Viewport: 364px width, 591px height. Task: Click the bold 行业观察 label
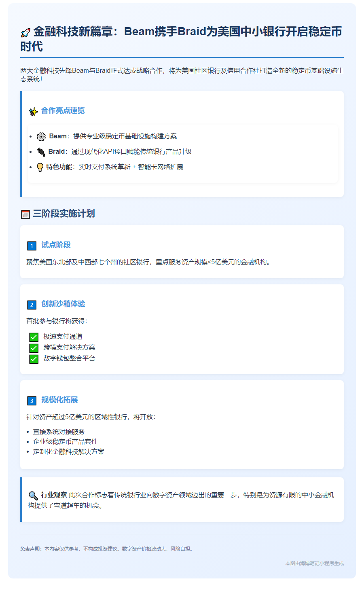coord(54,495)
